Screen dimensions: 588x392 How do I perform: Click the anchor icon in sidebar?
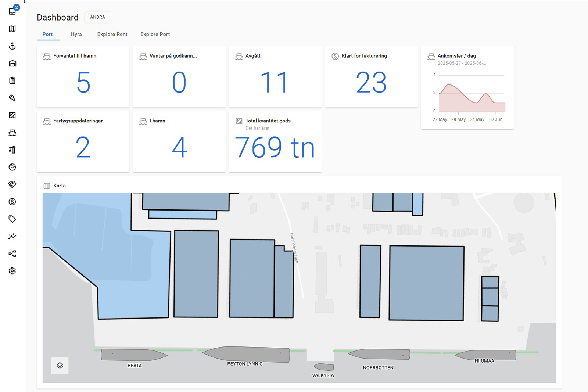click(12, 46)
